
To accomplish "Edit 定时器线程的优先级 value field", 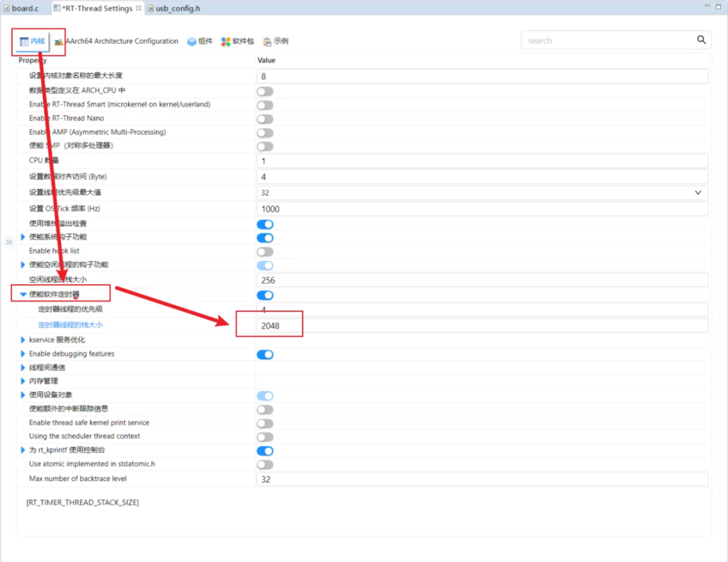I will click(x=482, y=310).
